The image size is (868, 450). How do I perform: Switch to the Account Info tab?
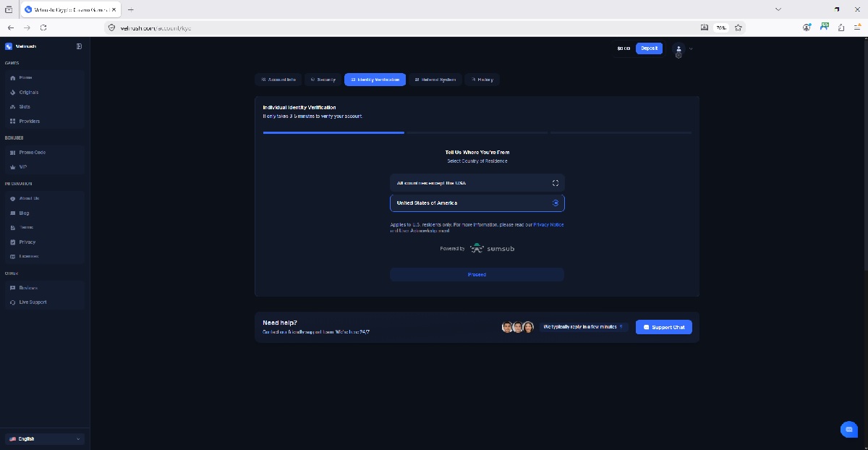coord(278,80)
